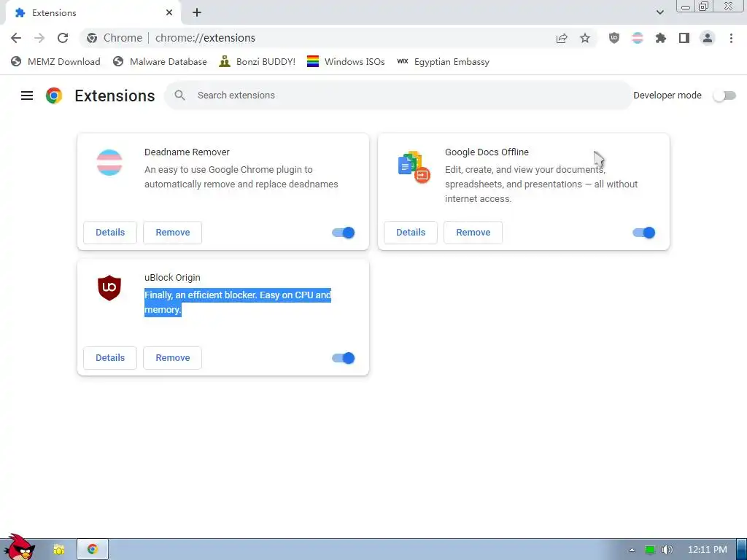Click the Chrome taskbar button
This screenshot has height=560, width=747.
(93, 549)
